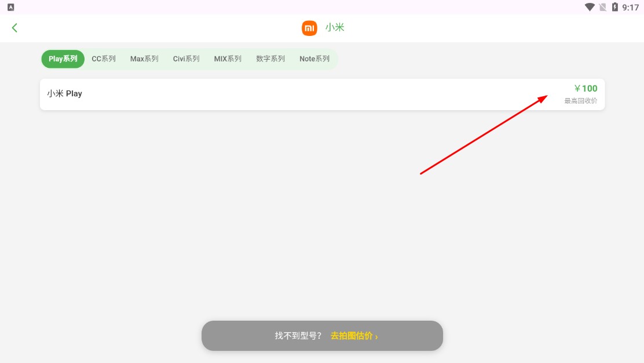Select the Play系列 tab
Viewport: 644px width, 363px height.
click(x=63, y=59)
